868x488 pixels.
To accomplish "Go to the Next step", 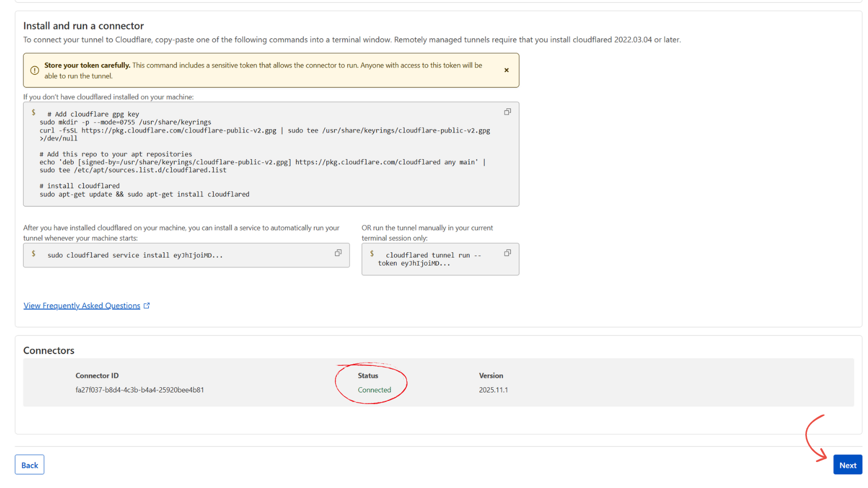I will (847, 465).
